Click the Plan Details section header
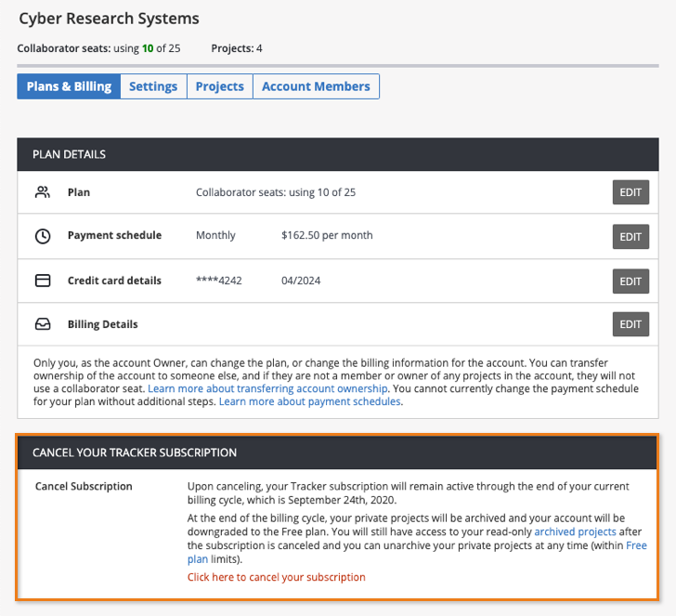This screenshot has width=676, height=616. click(70, 154)
